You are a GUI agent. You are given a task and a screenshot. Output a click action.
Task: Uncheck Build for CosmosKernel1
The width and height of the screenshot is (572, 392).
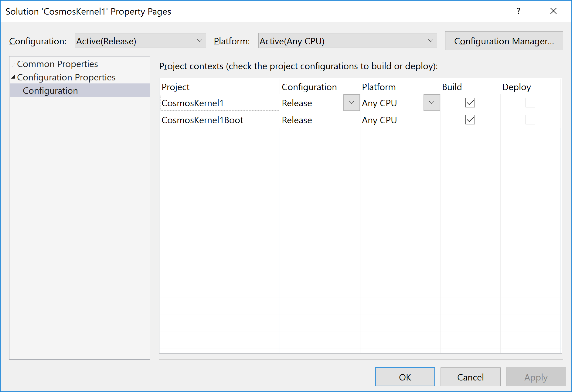coord(470,103)
